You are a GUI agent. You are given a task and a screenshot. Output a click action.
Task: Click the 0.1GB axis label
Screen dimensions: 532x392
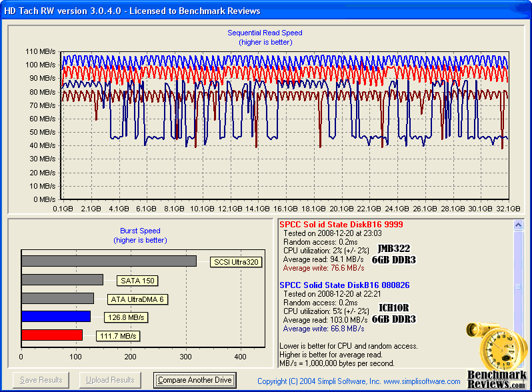[63, 209]
